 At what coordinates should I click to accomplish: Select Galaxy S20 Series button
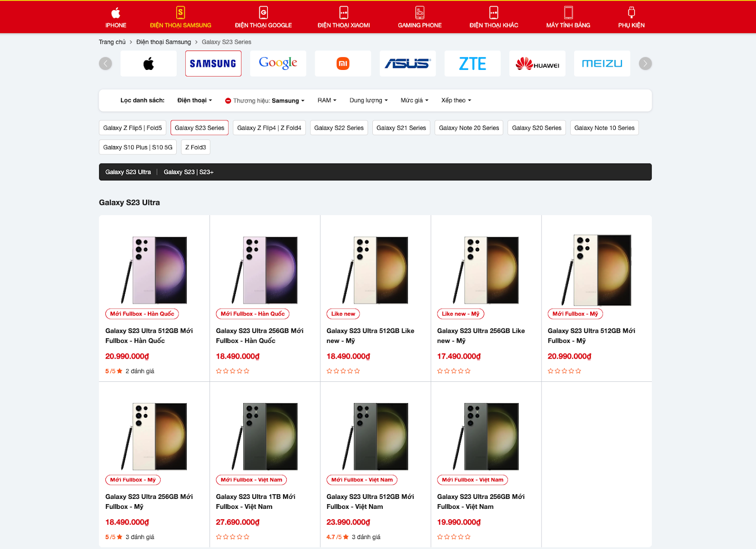(537, 128)
